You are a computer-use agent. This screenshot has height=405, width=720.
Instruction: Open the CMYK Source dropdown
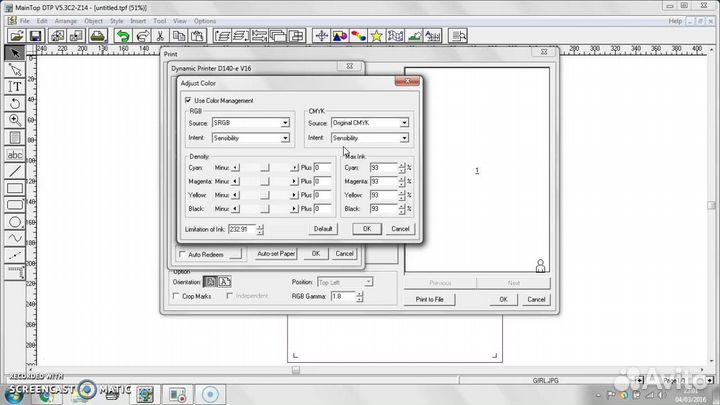[404, 122]
